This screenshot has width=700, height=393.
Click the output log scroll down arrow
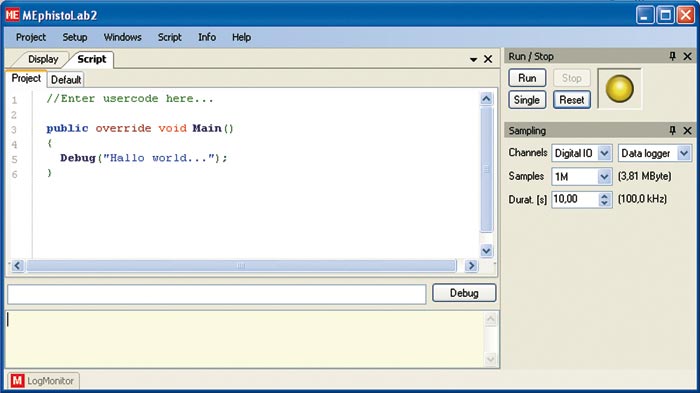490,359
